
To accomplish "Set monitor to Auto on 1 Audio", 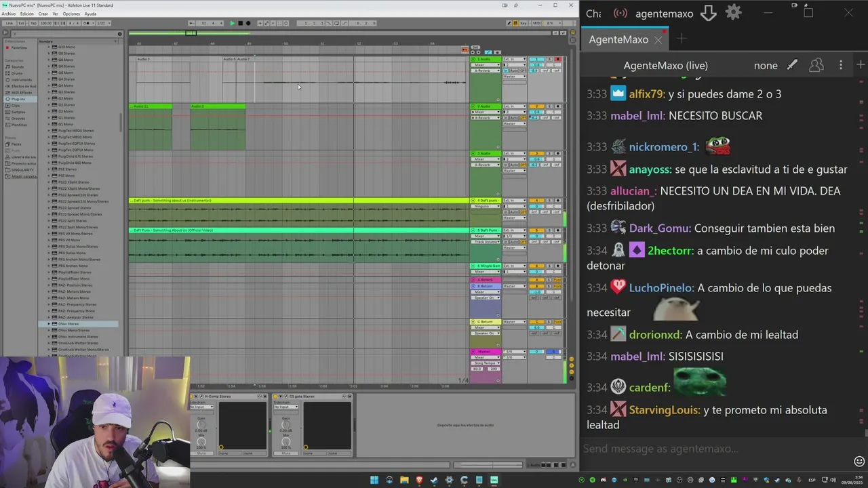I will pyautogui.click(x=514, y=70).
